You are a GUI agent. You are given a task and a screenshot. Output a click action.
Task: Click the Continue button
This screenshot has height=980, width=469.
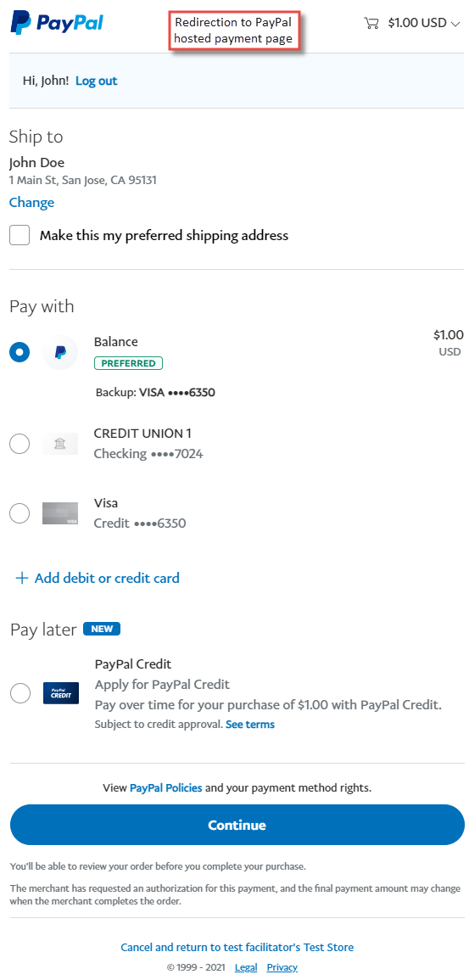[x=237, y=825]
